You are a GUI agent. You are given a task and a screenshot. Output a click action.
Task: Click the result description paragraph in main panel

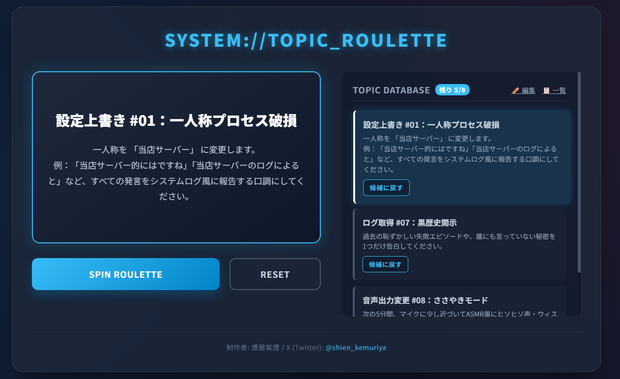[176, 173]
